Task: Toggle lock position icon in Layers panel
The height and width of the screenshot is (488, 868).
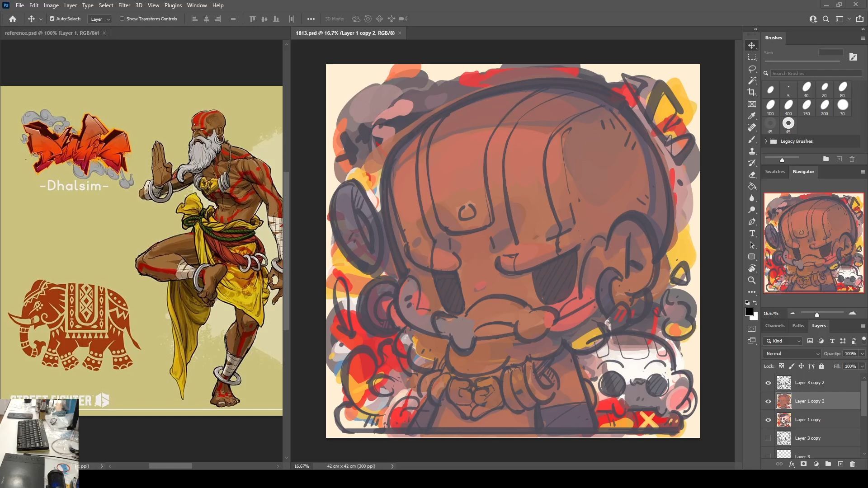Action: [801, 366]
